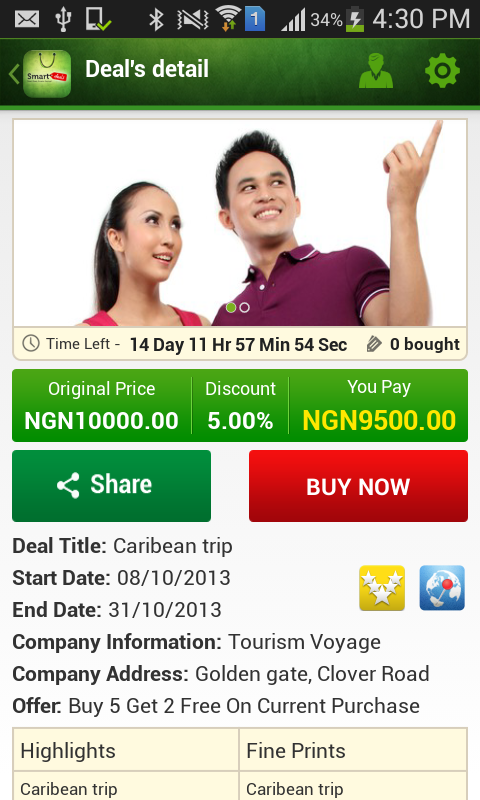Tap the back chevron in header
This screenshot has height=800, width=480.
[x=14, y=74]
